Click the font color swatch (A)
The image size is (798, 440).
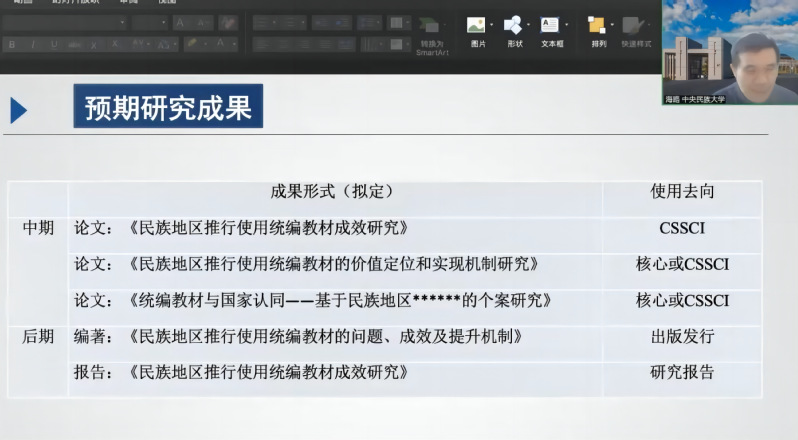pyautogui.click(x=219, y=44)
